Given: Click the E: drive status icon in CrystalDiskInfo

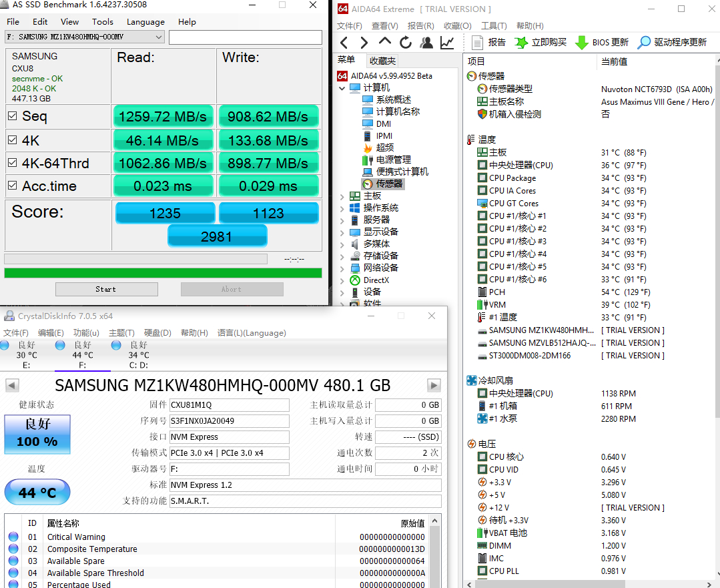Looking at the screenshot, I should (5, 345).
